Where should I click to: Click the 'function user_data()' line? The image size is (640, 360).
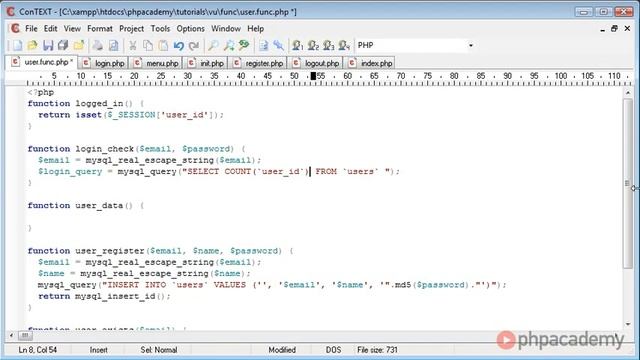click(x=86, y=206)
